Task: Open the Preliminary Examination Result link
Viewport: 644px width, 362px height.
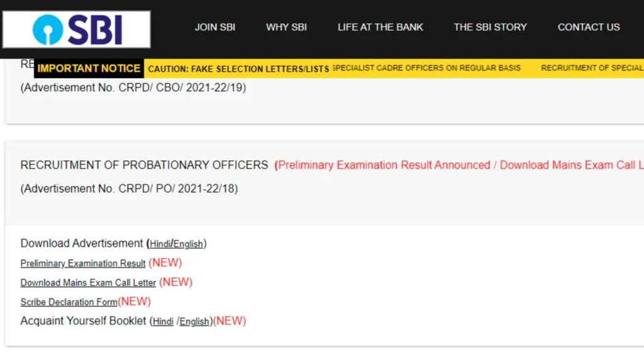Action: click(x=83, y=263)
